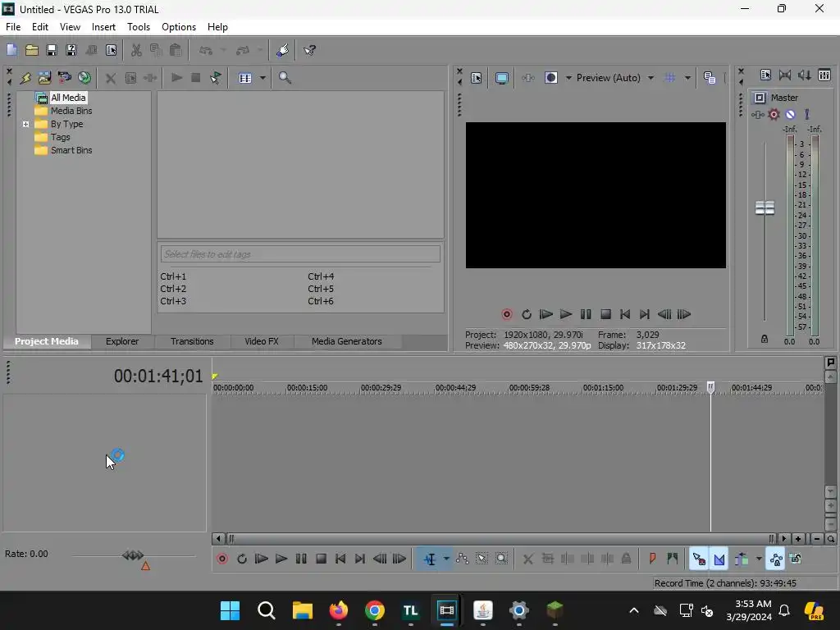Open Project Properties from the main toolbar

tap(112, 50)
